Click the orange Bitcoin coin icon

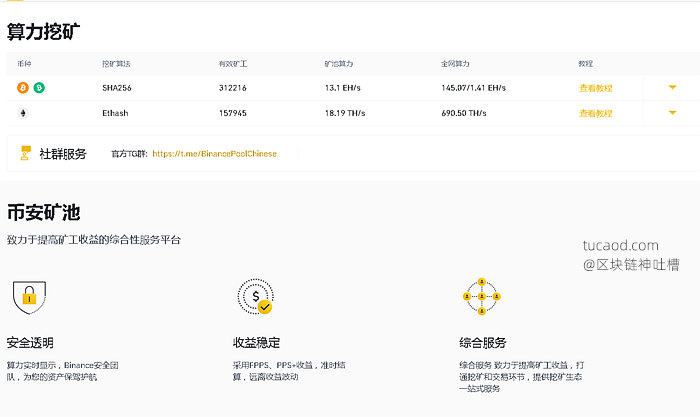click(23, 87)
